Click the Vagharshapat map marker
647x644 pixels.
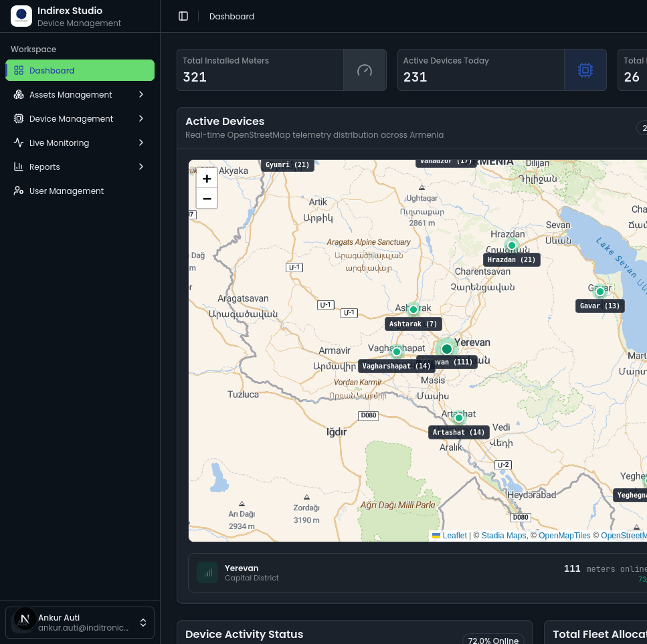coord(397,352)
